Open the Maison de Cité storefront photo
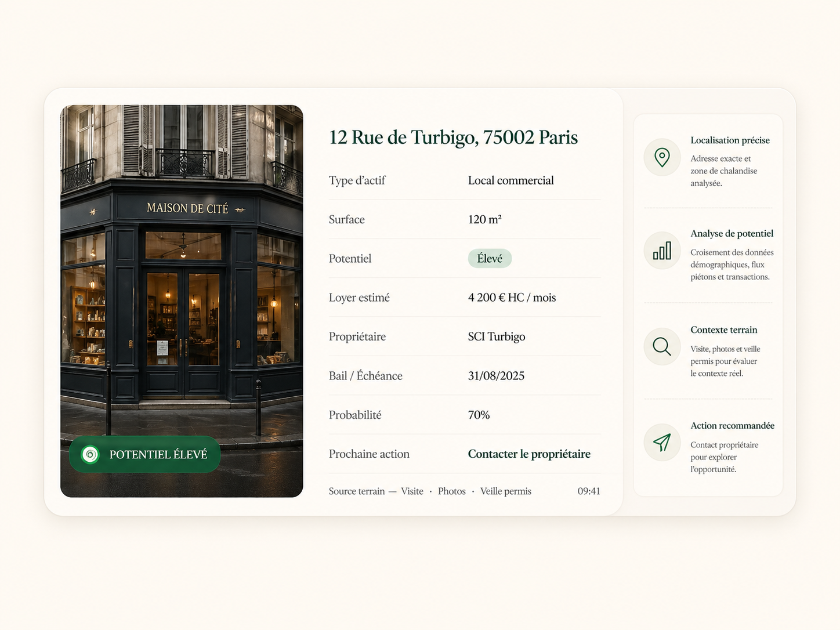 coord(182,300)
